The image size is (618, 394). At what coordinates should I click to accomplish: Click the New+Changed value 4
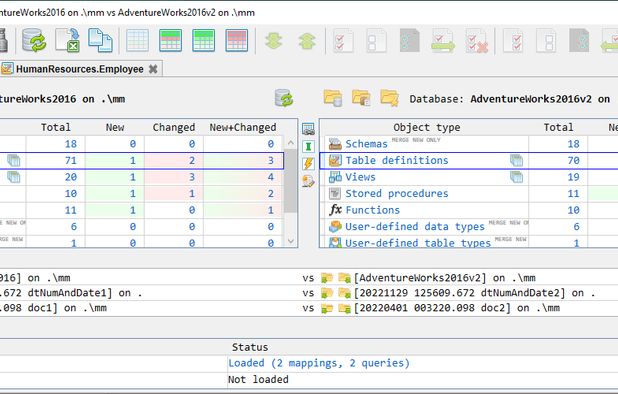(x=270, y=177)
